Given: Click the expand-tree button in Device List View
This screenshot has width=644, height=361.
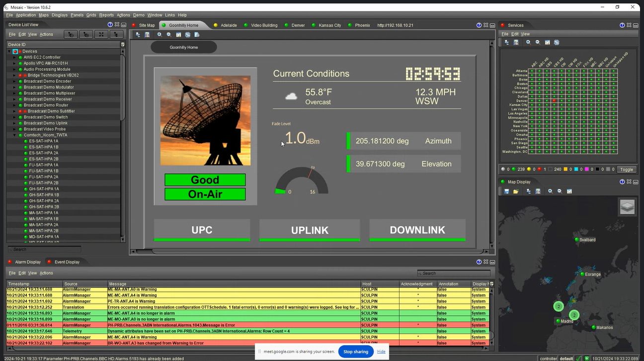Looking at the screenshot, I should [86, 34].
